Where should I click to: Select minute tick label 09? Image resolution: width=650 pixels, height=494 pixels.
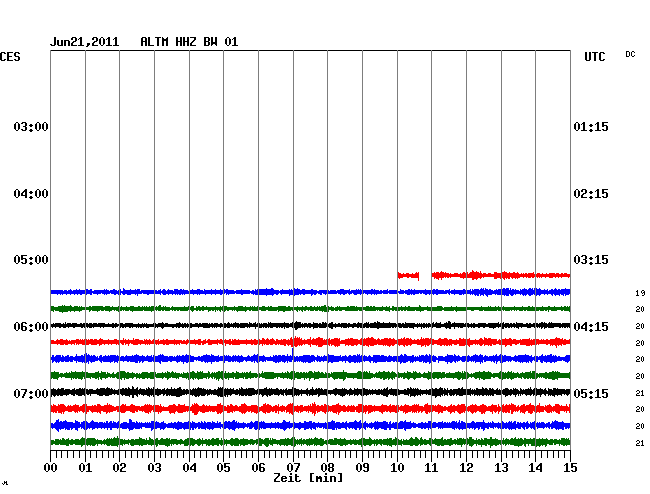click(362, 468)
